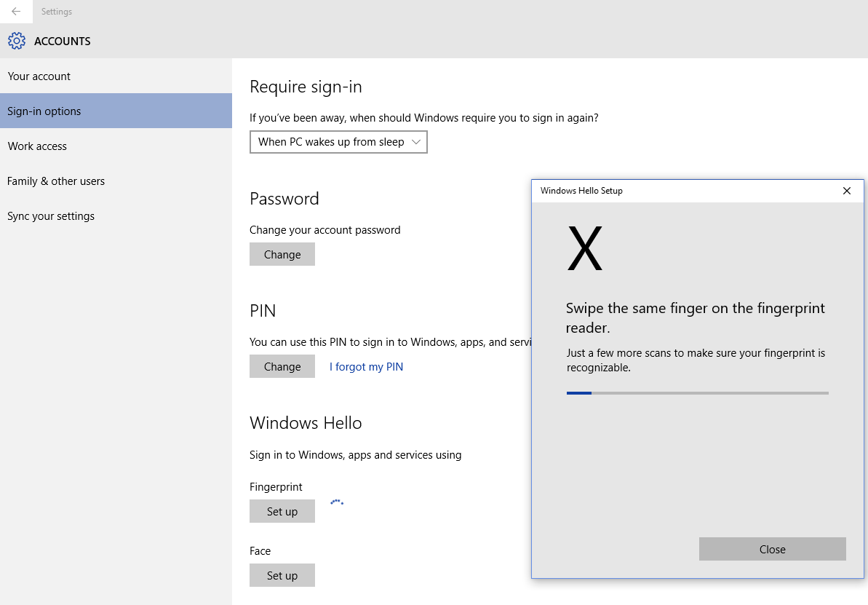Close the Windows Hello Setup dialog with X
The image size is (868, 605).
point(846,191)
